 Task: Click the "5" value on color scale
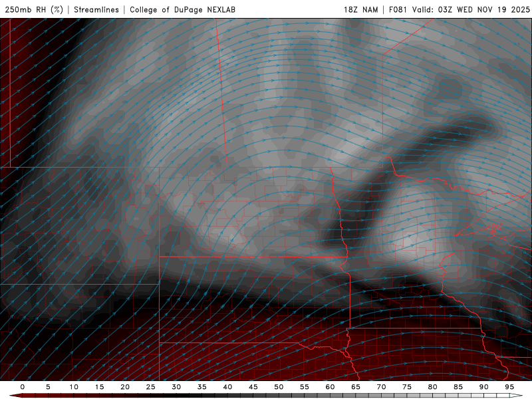click(x=48, y=387)
